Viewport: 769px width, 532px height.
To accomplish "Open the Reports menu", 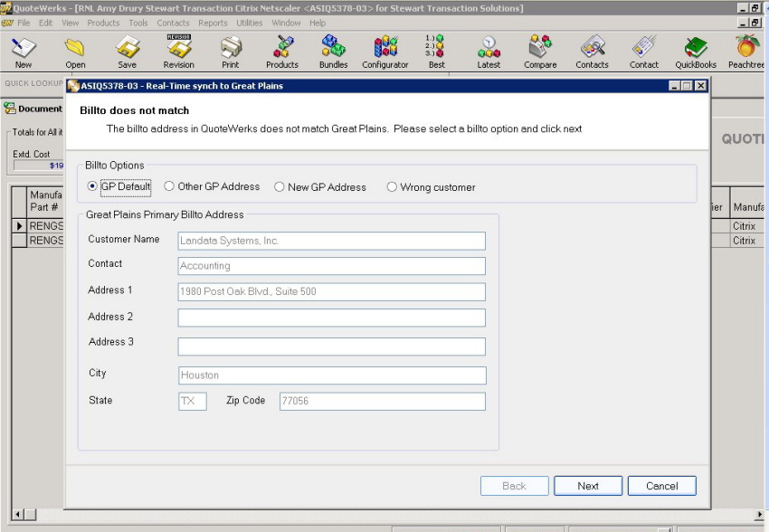I will tap(213, 23).
